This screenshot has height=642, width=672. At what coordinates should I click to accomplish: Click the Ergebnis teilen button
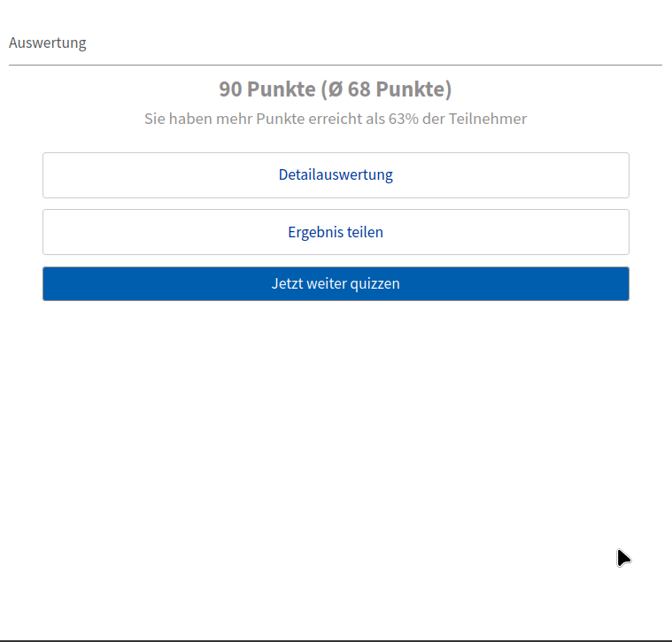pos(336,232)
